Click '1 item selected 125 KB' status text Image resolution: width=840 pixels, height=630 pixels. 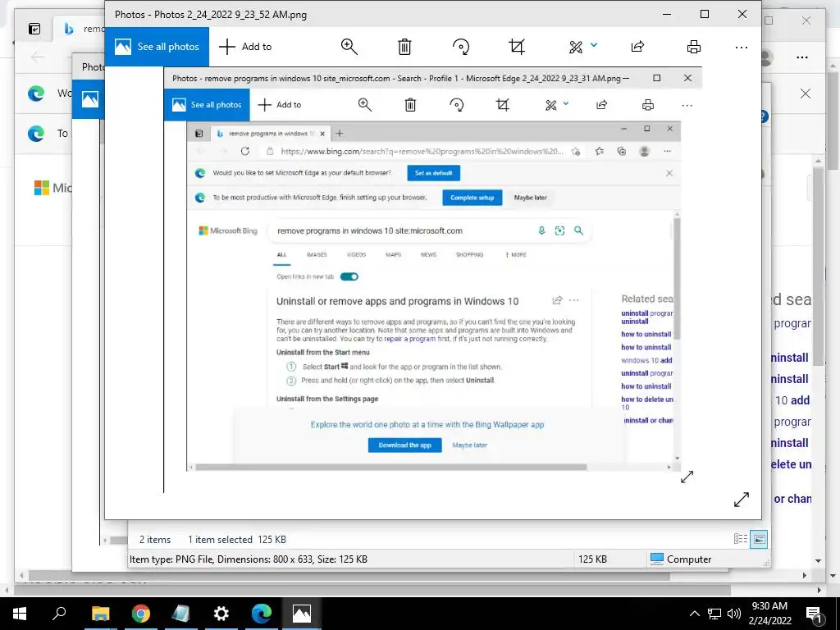[x=237, y=540]
